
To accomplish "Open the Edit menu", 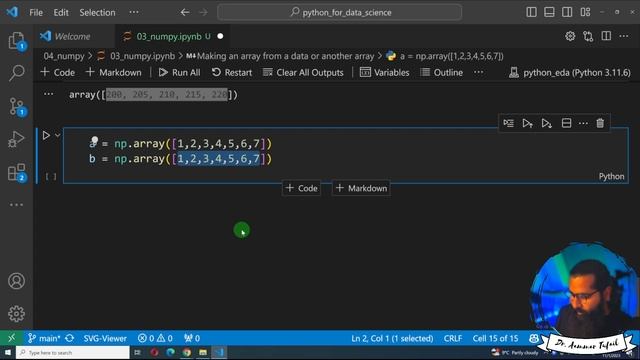I will pyautogui.click(x=61, y=13).
